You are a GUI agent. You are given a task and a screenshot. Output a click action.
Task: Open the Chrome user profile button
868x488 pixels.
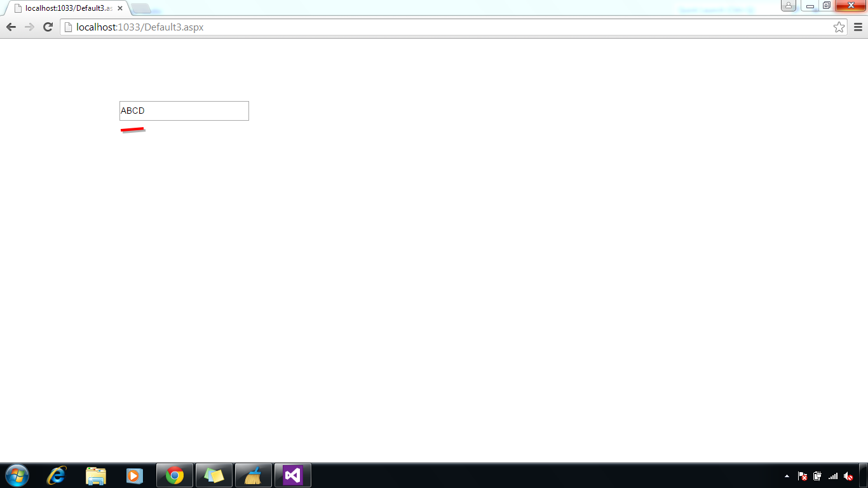pyautogui.click(x=788, y=6)
